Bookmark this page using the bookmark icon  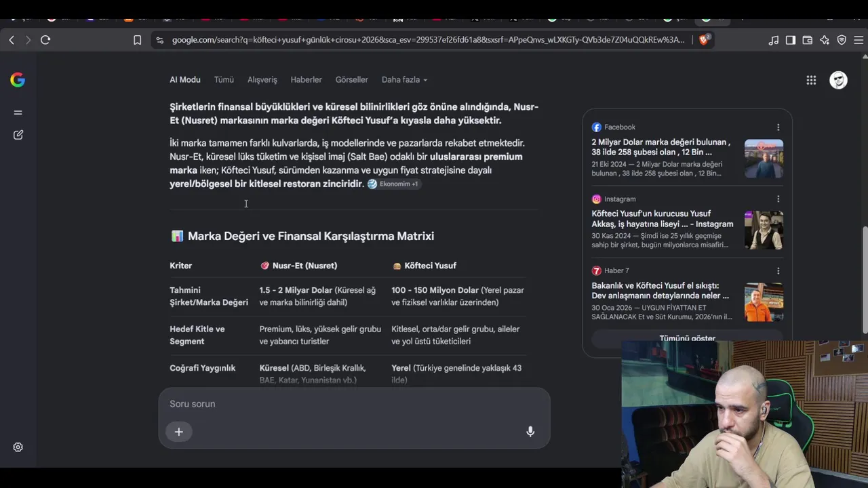pyautogui.click(x=137, y=40)
